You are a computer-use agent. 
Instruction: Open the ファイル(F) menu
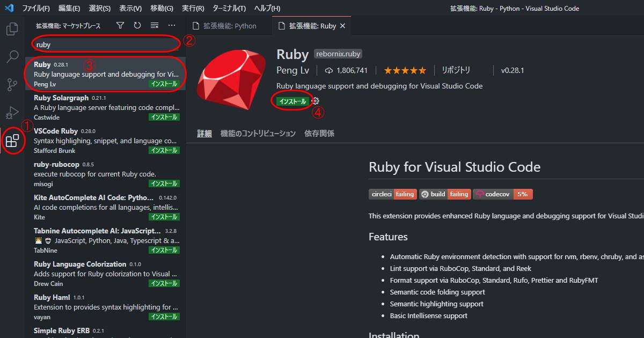pos(36,9)
